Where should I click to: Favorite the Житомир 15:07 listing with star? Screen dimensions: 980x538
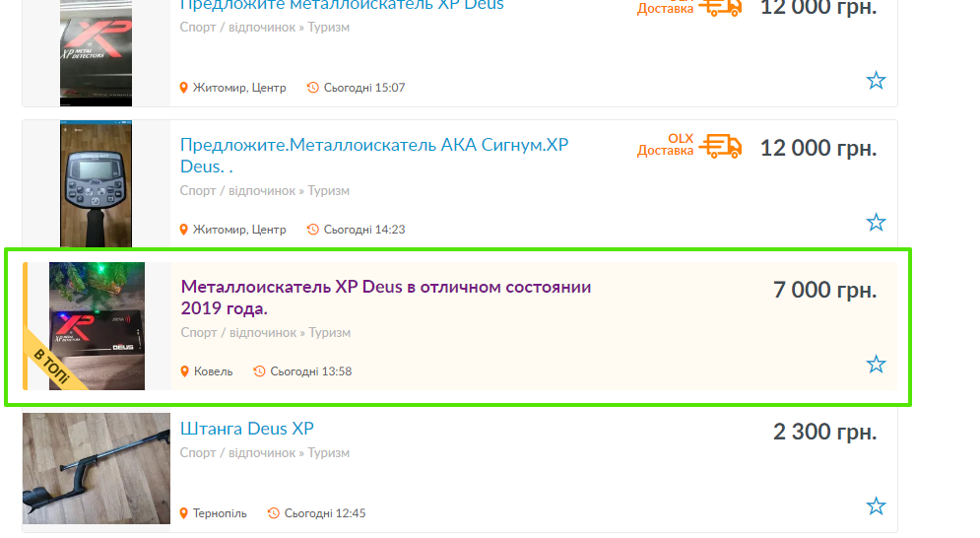(x=876, y=80)
